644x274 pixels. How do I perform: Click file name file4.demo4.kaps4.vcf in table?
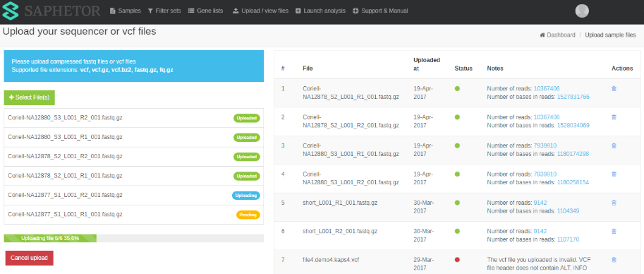[x=332, y=260]
